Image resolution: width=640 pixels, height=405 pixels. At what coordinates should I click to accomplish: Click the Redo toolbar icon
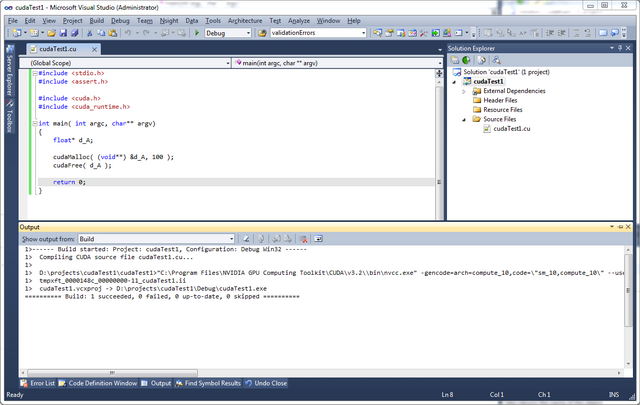(x=146, y=33)
